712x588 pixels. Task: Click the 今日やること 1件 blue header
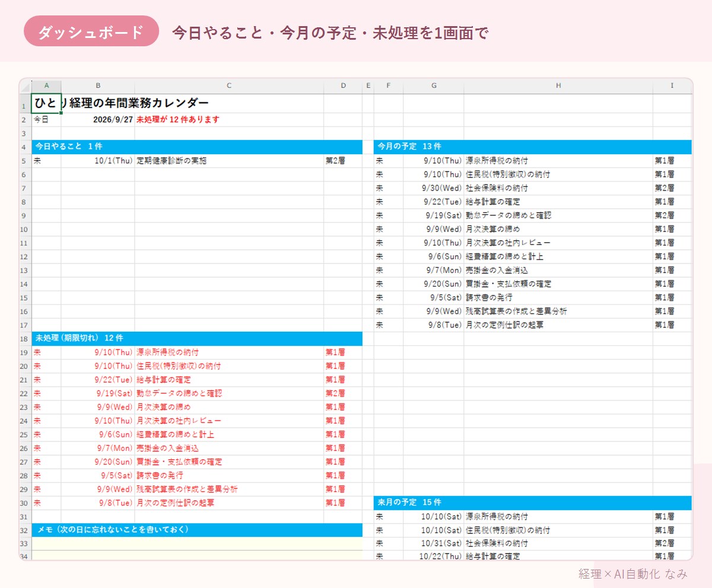[197, 147]
